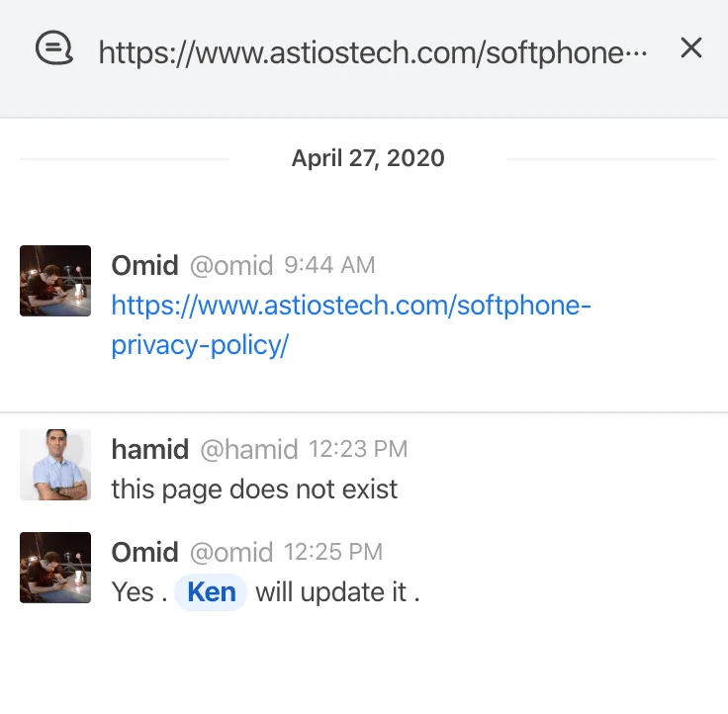Click the thread chat bubble icon

[55, 48]
